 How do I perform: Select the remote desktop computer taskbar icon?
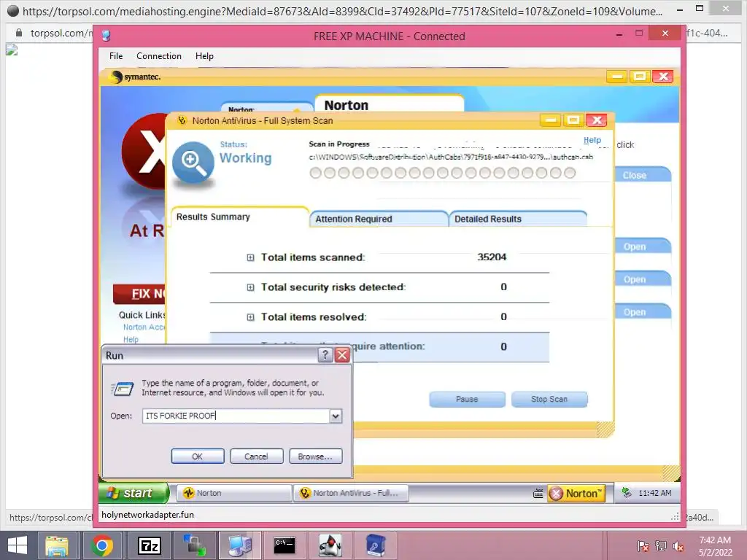tap(240, 545)
